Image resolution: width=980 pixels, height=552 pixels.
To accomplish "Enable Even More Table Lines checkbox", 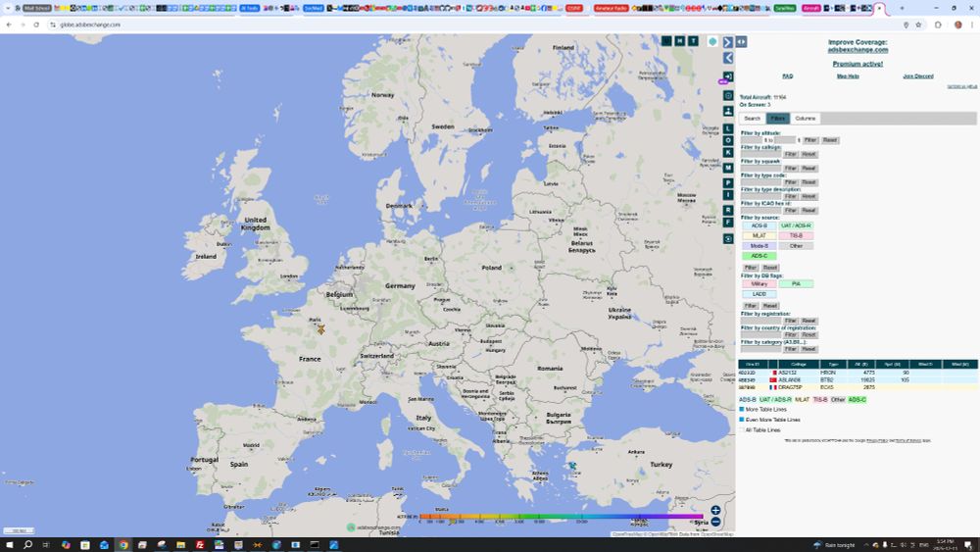I will [x=742, y=420].
